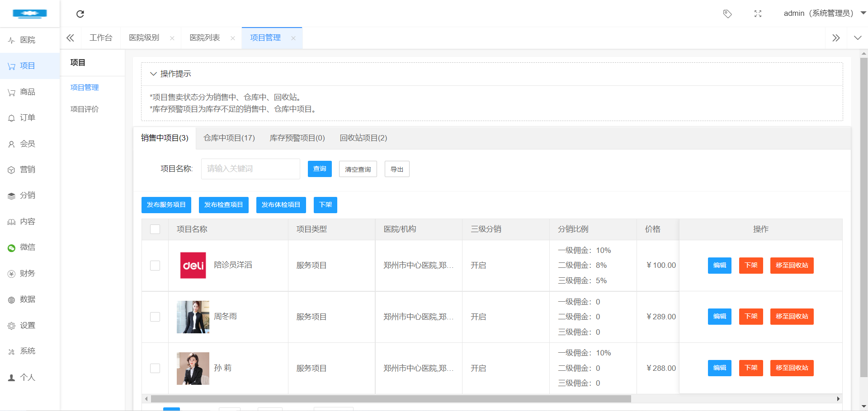Edit the 陪诊员洋滔 project
The image size is (868, 411).
tap(720, 266)
